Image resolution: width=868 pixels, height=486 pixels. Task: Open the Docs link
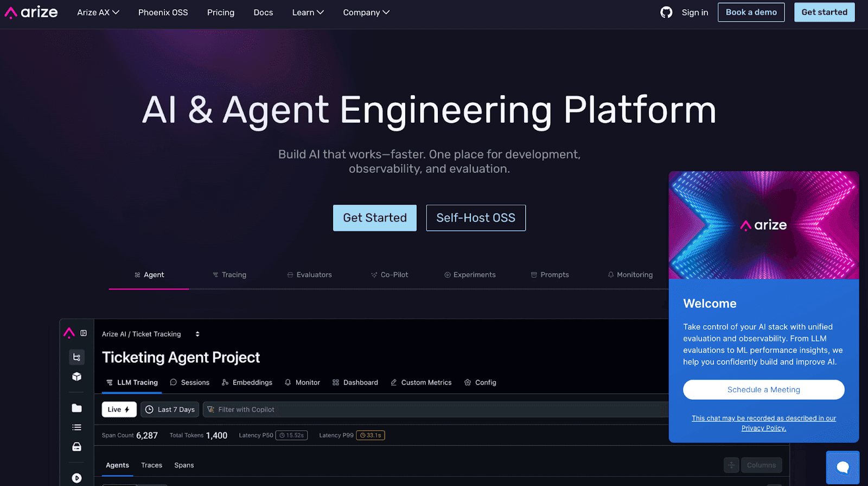[263, 12]
